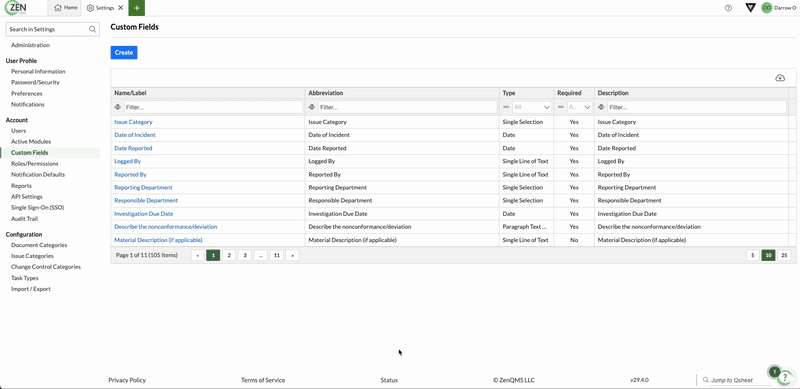Image resolution: width=800 pixels, height=389 pixels.
Task: Click the Name/Label filter text box
Action: pos(213,107)
